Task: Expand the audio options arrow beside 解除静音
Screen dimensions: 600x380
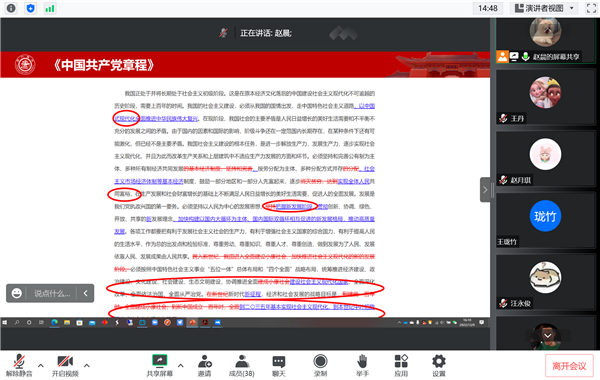Action: (x=41, y=365)
